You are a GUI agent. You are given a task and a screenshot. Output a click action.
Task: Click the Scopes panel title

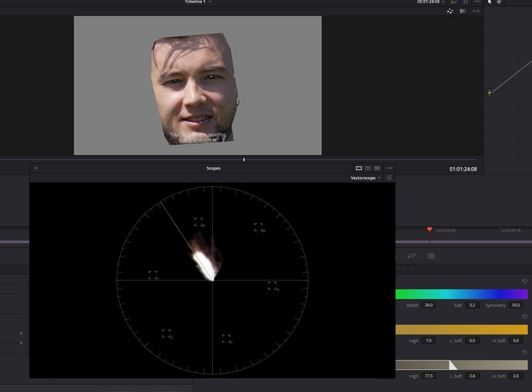pyautogui.click(x=214, y=168)
